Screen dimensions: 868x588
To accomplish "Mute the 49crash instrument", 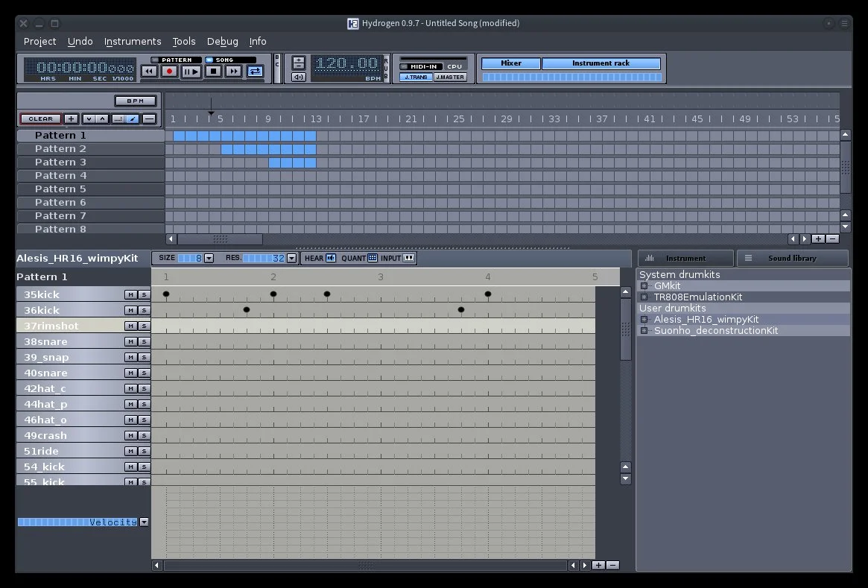I will (130, 436).
